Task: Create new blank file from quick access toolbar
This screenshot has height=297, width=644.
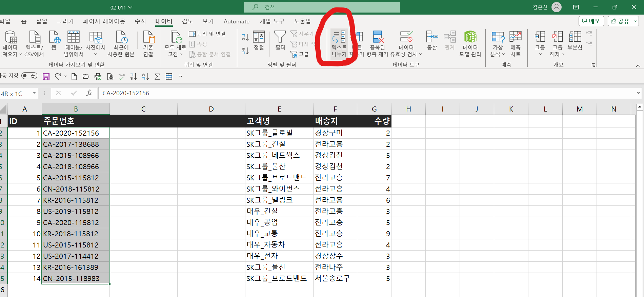Action: coord(74,77)
